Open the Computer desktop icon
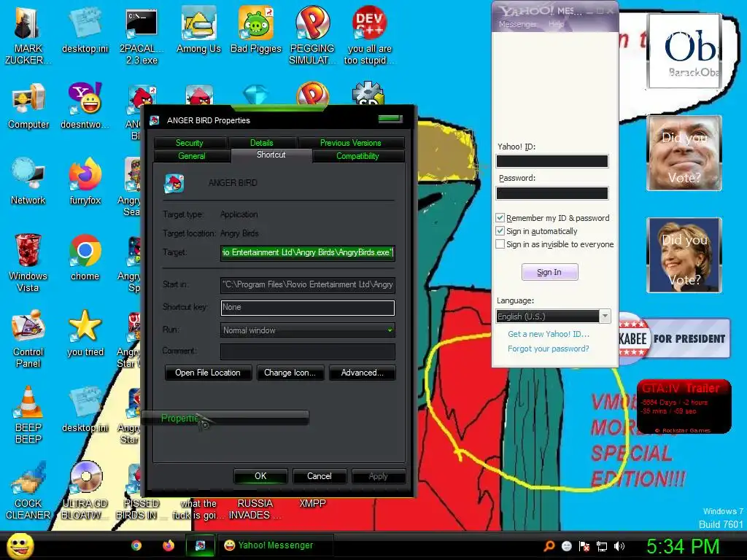Viewport: 747px width, 560px height. (x=28, y=106)
